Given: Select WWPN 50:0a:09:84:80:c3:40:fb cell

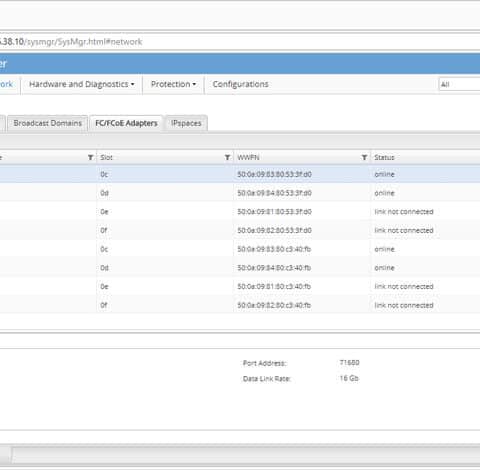Looking at the screenshot, I should [x=274, y=268].
